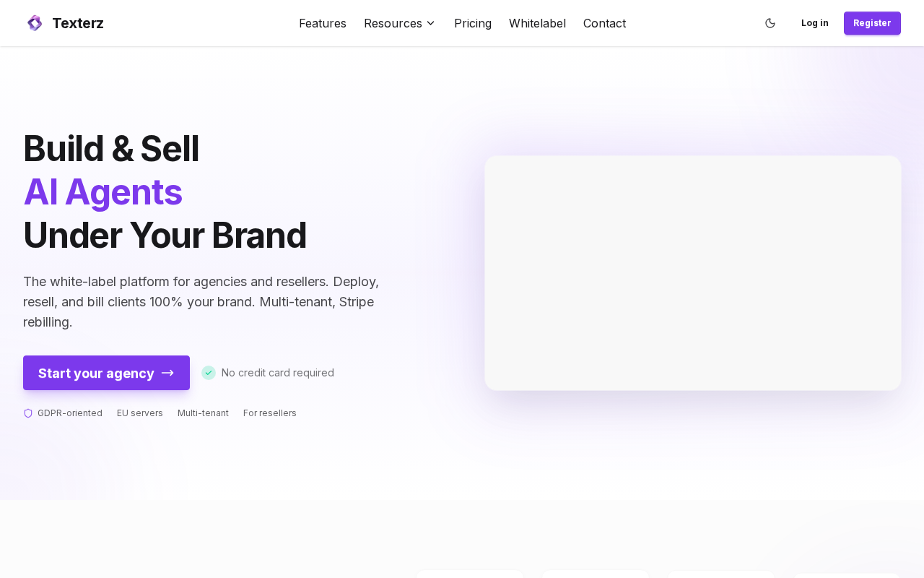Select Contact in the navigation bar
The image size is (924, 578).
click(x=604, y=23)
